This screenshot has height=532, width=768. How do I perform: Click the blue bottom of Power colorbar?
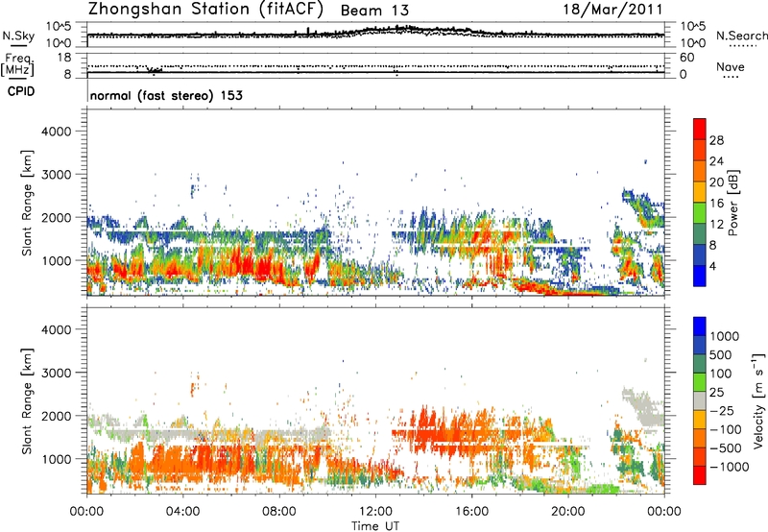click(x=700, y=276)
